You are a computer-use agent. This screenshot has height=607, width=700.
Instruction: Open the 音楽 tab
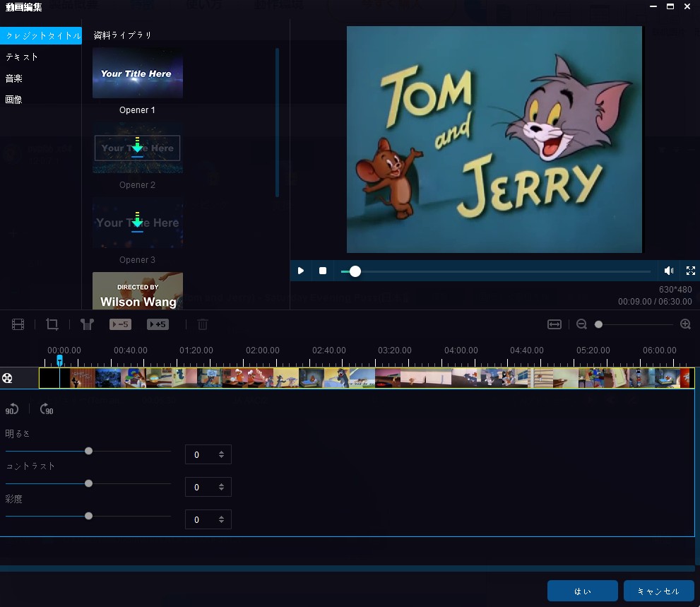[14, 78]
